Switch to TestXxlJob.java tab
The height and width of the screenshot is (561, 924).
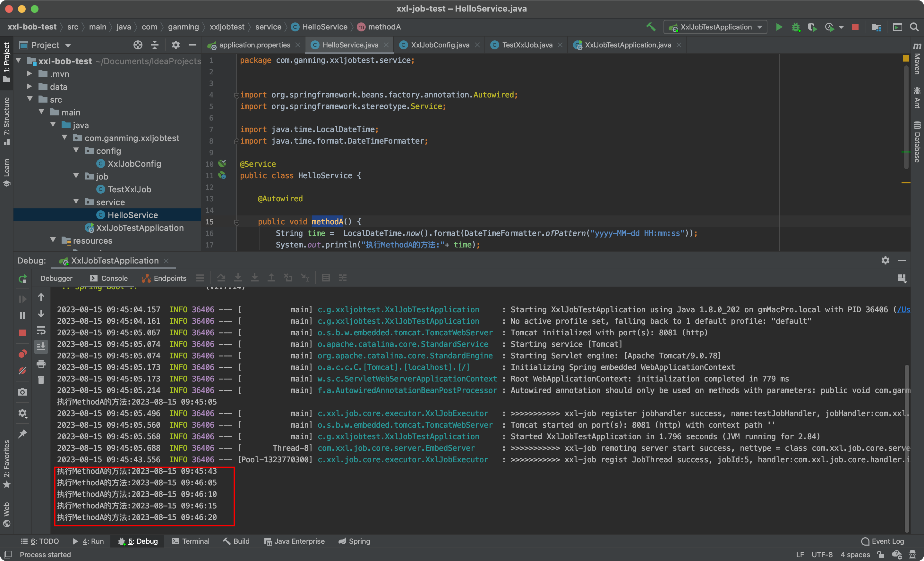pyautogui.click(x=527, y=45)
